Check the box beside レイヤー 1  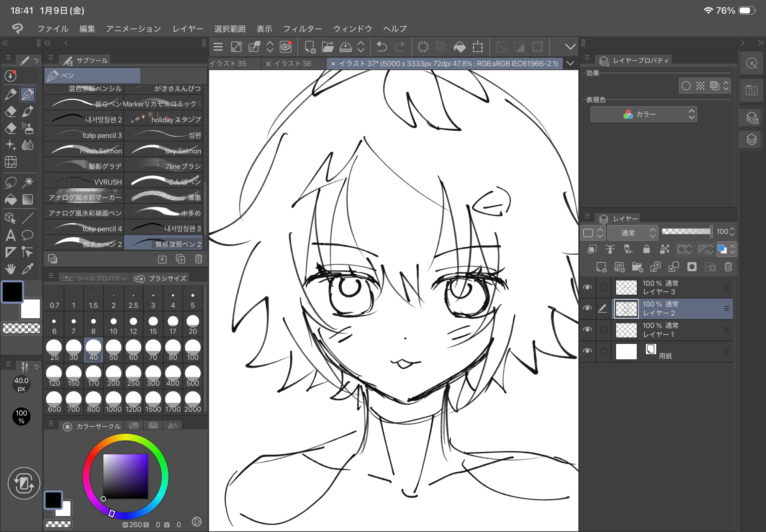[x=604, y=330]
